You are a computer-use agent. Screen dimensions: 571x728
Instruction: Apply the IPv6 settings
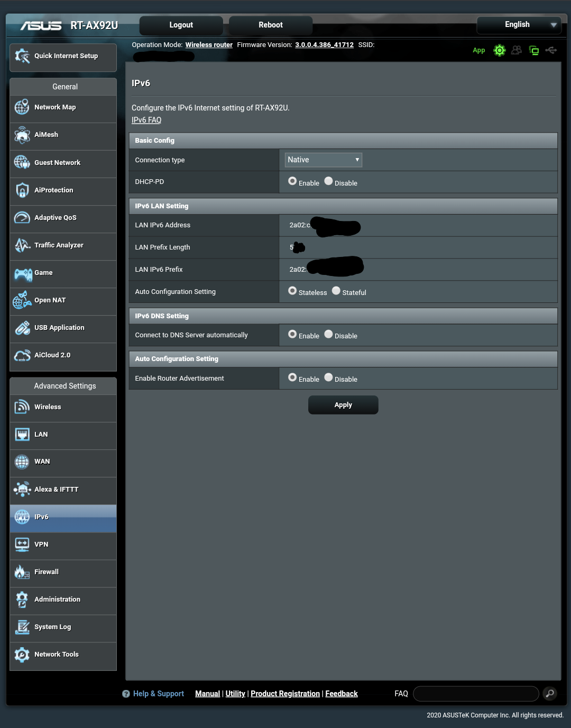pyautogui.click(x=343, y=404)
